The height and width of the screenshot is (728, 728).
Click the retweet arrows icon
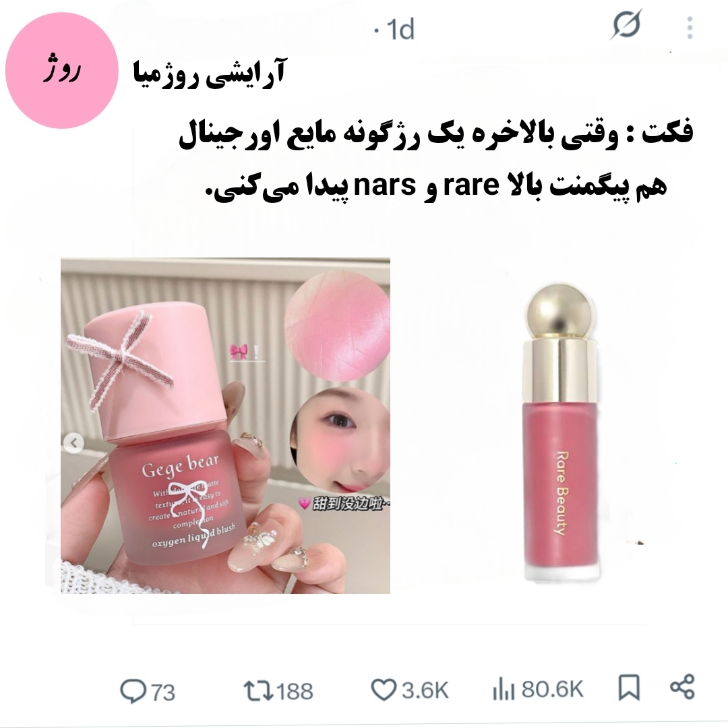point(257,690)
